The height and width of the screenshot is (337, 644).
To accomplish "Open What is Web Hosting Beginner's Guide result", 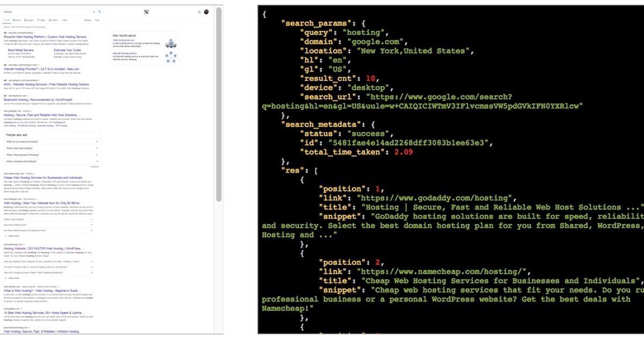I will coord(42,291).
